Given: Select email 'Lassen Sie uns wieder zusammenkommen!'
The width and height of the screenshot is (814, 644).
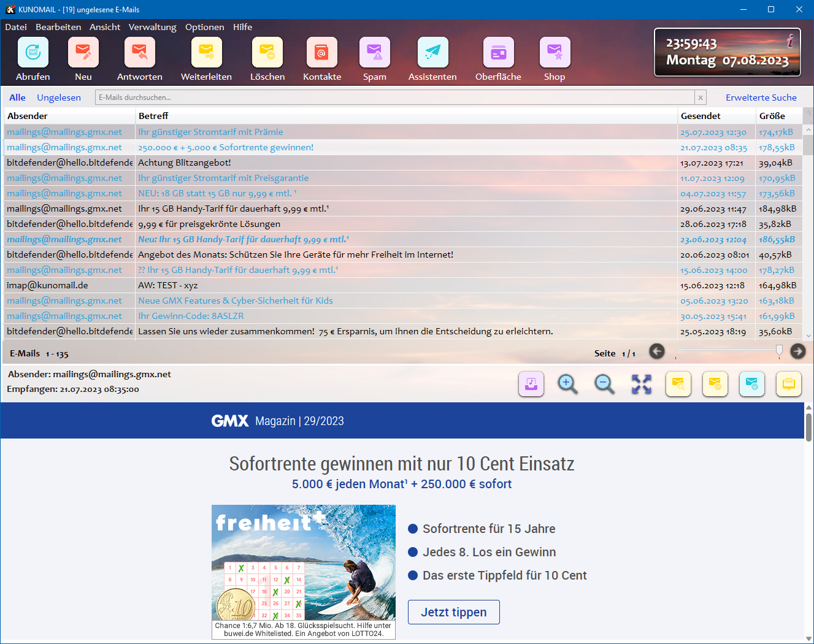Looking at the screenshot, I should (x=404, y=331).
